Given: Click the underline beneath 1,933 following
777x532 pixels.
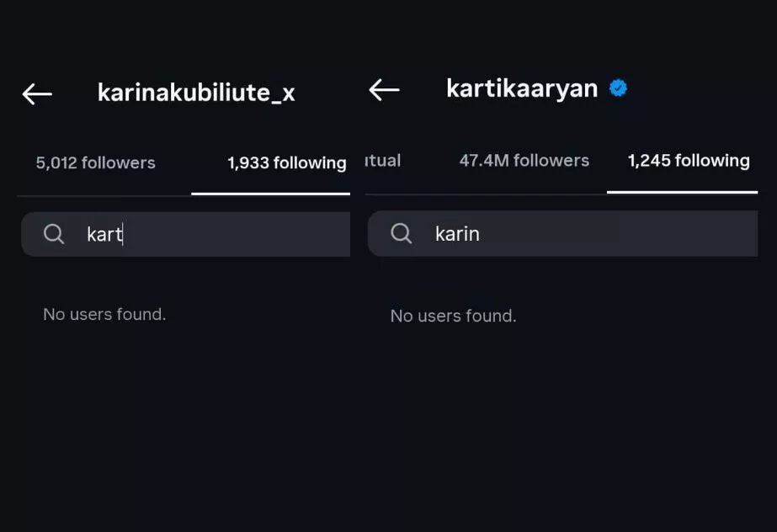Looking at the screenshot, I should pyautogui.click(x=270, y=194).
